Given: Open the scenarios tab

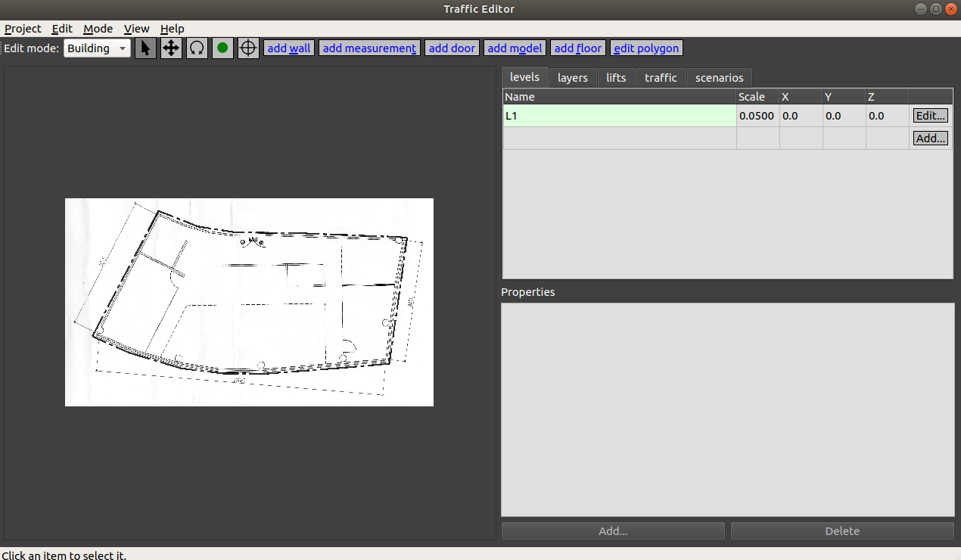Looking at the screenshot, I should tap(719, 77).
